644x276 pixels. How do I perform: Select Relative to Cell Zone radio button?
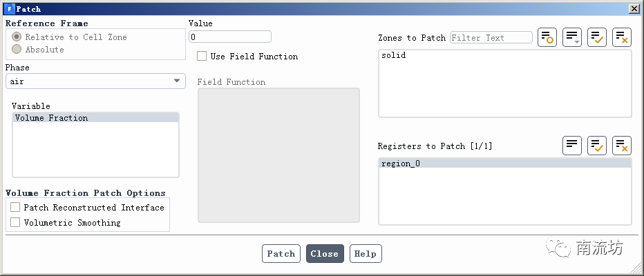coord(17,37)
